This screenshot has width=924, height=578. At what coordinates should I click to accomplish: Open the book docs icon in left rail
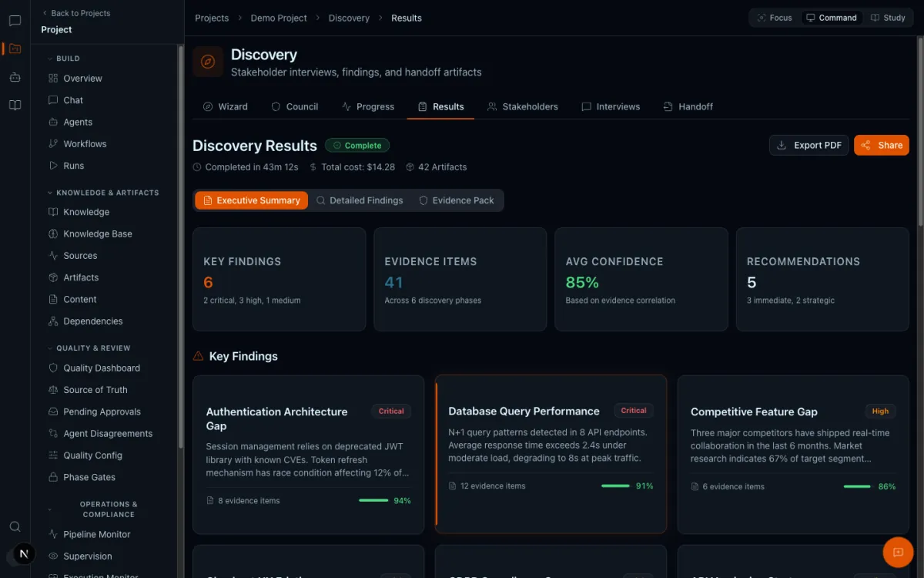click(x=15, y=106)
